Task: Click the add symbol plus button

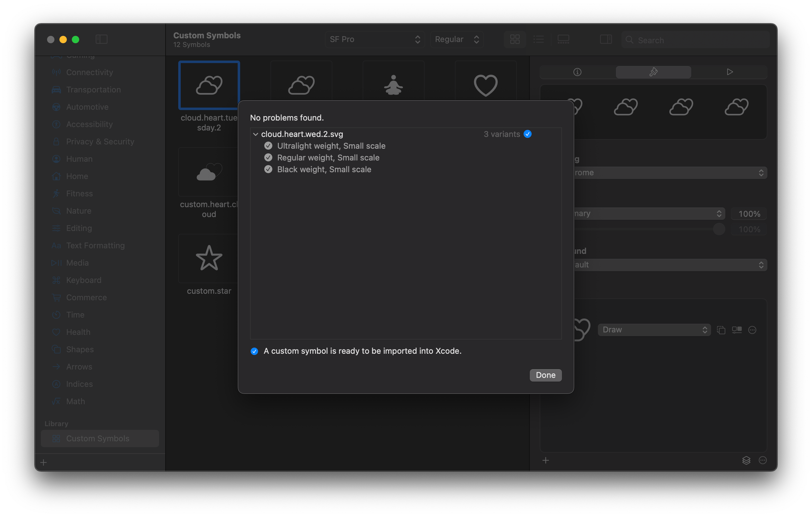Action: click(43, 462)
